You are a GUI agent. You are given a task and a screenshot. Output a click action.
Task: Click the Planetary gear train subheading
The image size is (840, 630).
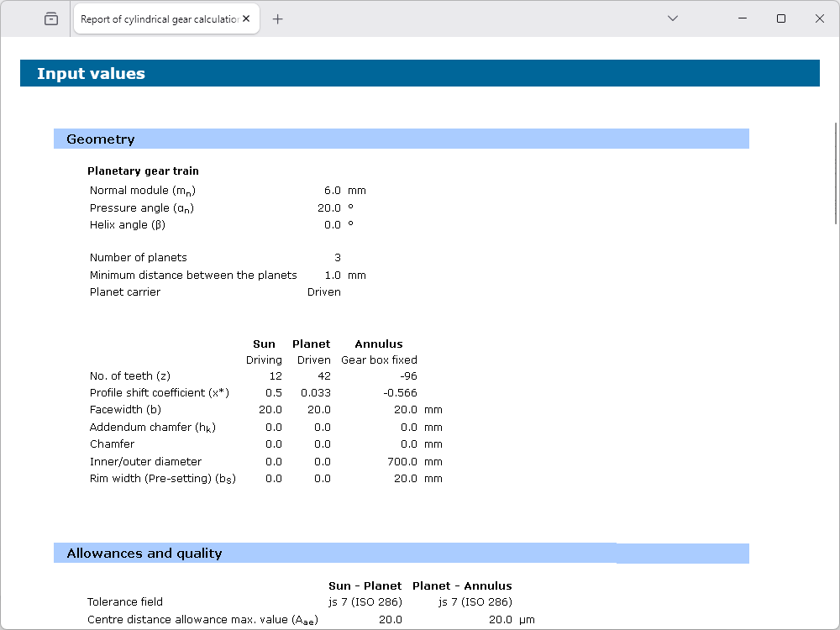tap(143, 171)
